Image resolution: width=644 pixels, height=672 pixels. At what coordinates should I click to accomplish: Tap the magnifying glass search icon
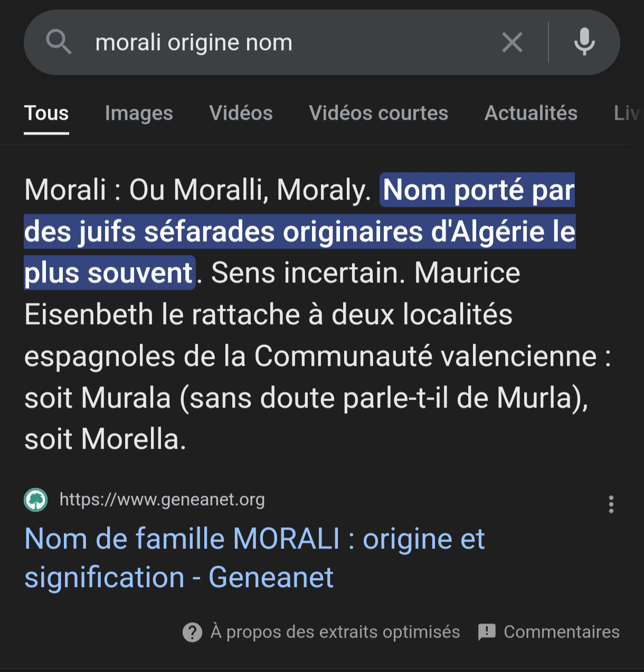coord(59,42)
